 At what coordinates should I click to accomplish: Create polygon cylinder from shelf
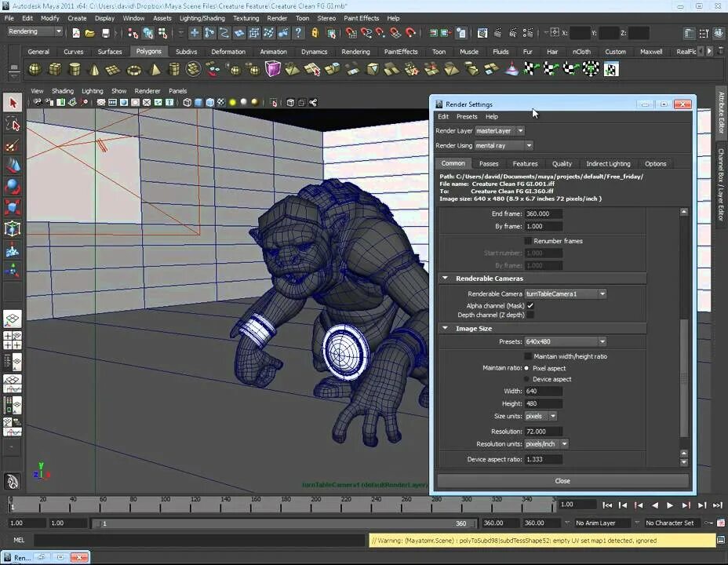[x=75, y=70]
